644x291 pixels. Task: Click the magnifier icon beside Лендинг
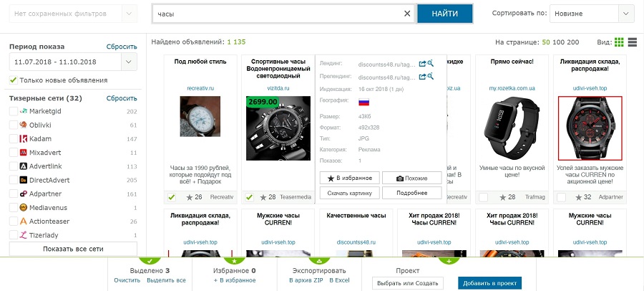pos(430,63)
